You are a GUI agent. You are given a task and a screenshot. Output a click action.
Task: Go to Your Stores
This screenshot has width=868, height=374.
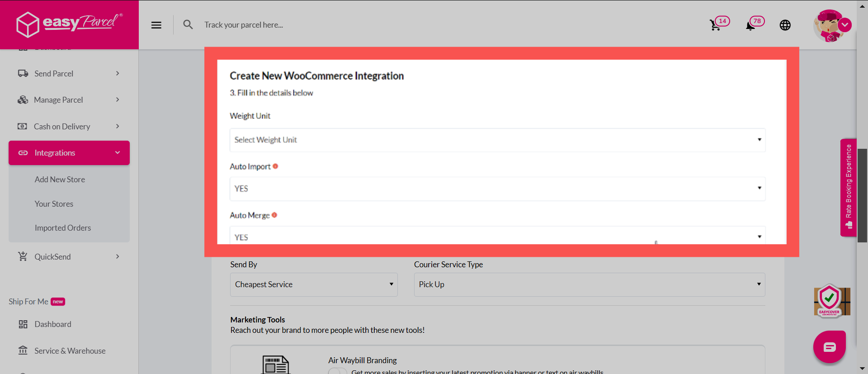point(54,204)
